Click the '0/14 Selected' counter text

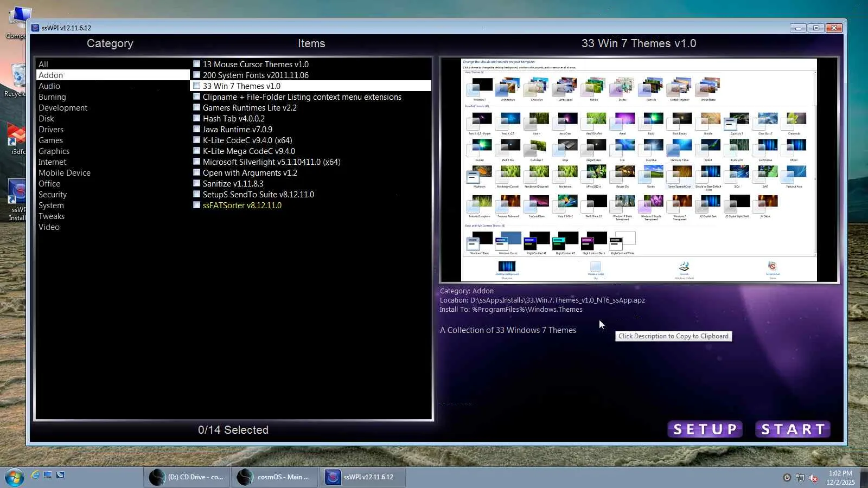[233, 430]
